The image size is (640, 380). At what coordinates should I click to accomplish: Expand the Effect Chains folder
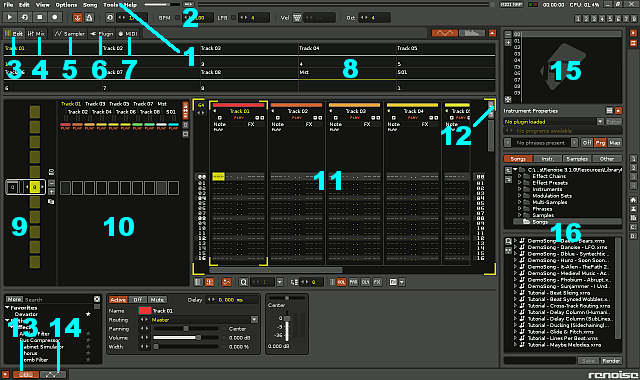[520, 176]
